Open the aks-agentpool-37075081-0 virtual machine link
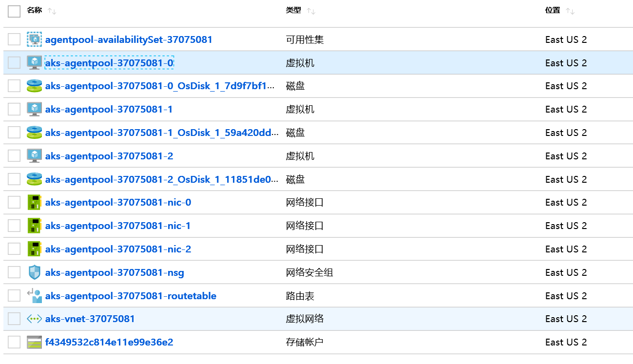The width and height of the screenshot is (633, 364). [x=109, y=63]
